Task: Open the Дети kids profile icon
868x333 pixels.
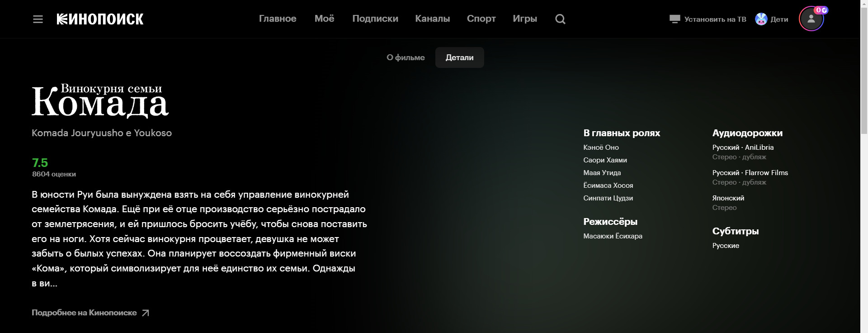Action: click(x=761, y=19)
